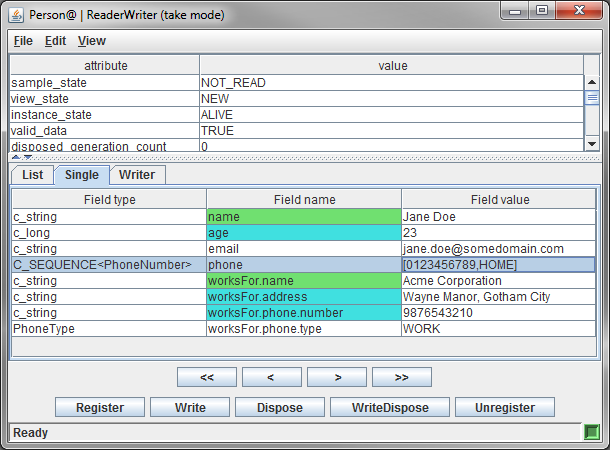Image resolution: width=610 pixels, height=450 pixels.
Task: Click the [0123456789,HOME] value cell
Action: click(x=499, y=264)
